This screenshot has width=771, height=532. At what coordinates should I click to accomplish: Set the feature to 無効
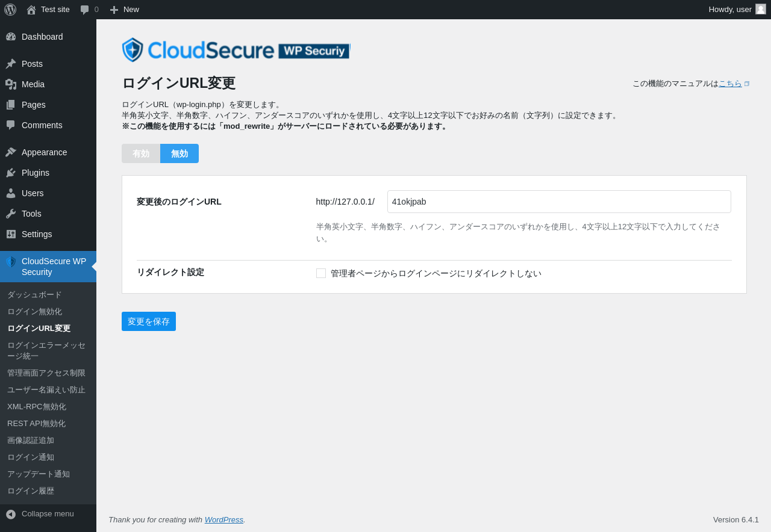pyautogui.click(x=179, y=153)
